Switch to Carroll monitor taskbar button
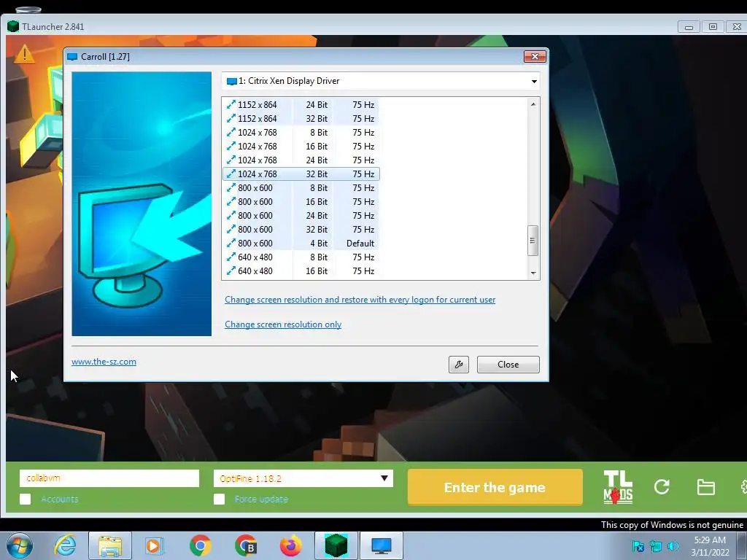The image size is (747, 560). coord(381,545)
